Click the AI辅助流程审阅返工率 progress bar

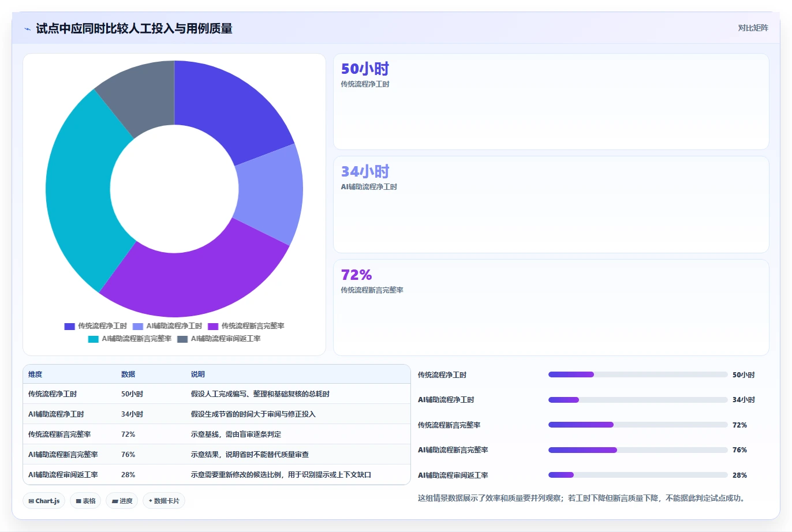point(638,475)
